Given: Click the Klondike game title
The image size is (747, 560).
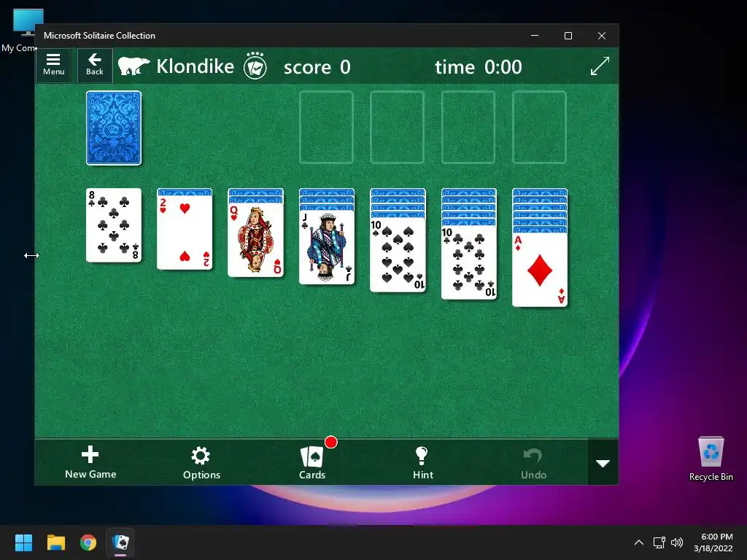Looking at the screenshot, I should click(x=195, y=66).
